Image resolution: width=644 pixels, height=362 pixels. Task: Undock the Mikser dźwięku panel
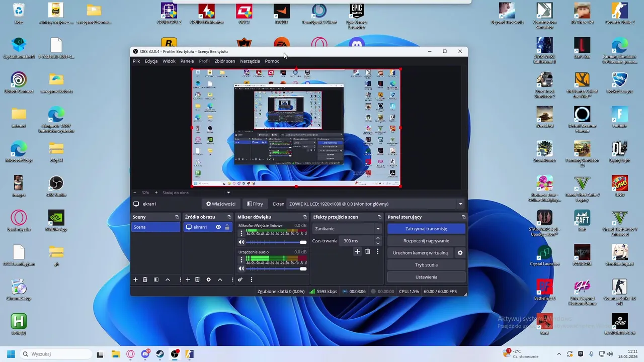pos(305,217)
